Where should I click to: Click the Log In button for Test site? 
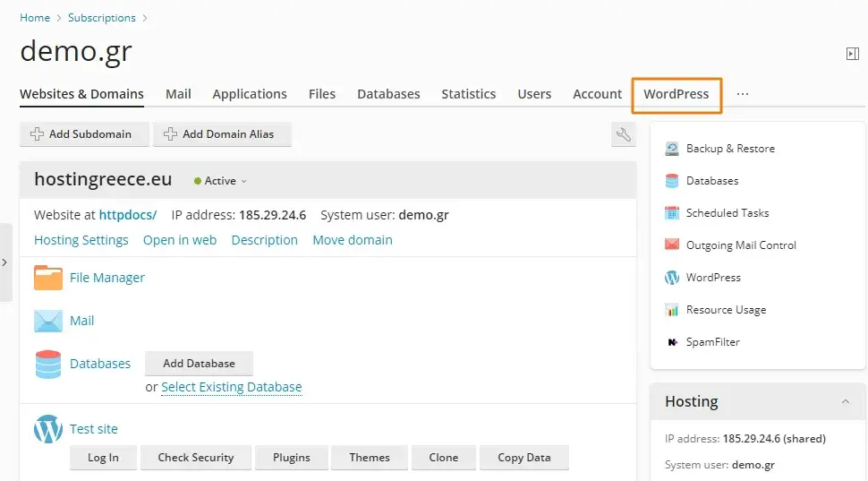103,458
